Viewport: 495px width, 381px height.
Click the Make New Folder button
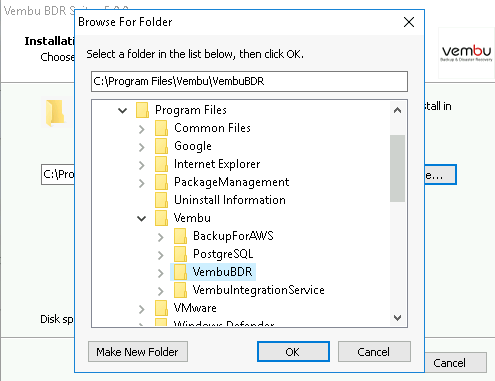pos(138,352)
